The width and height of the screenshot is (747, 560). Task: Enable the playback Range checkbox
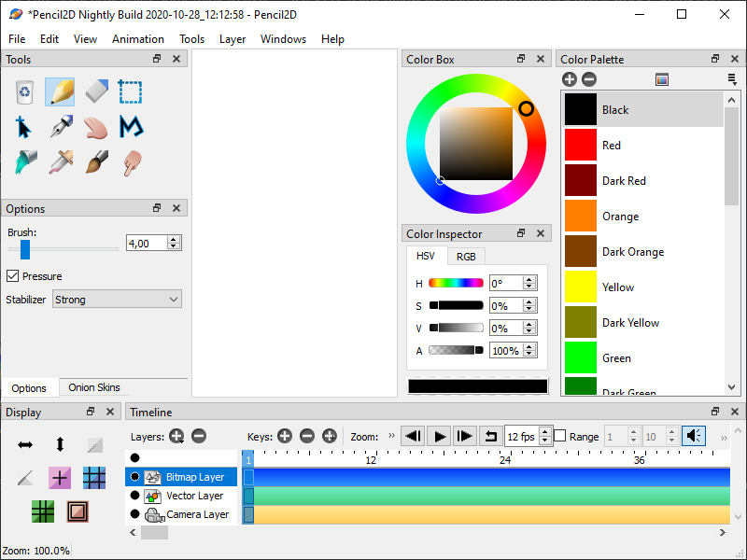(x=560, y=436)
